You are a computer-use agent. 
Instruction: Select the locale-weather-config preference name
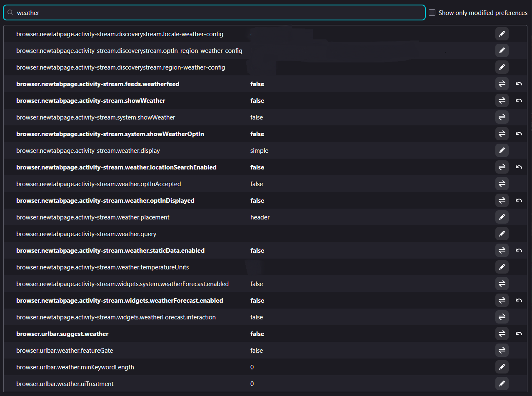pyautogui.click(x=120, y=34)
